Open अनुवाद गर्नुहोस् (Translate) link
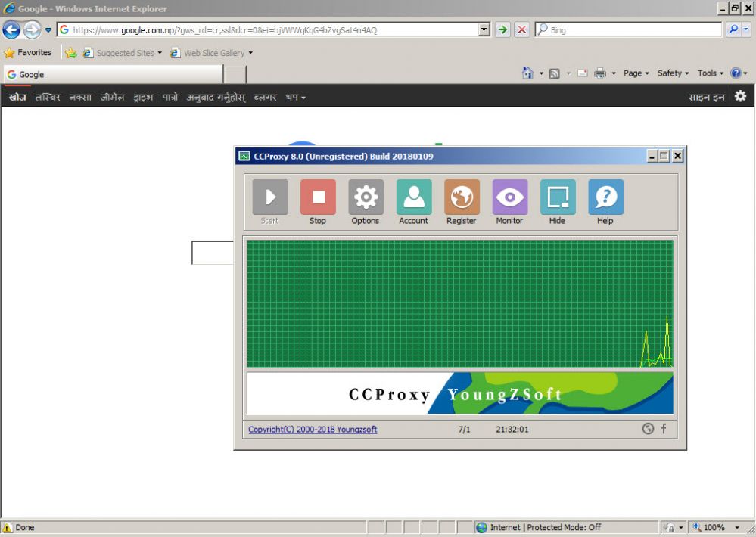This screenshot has height=537, width=756. tap(216, 98)
